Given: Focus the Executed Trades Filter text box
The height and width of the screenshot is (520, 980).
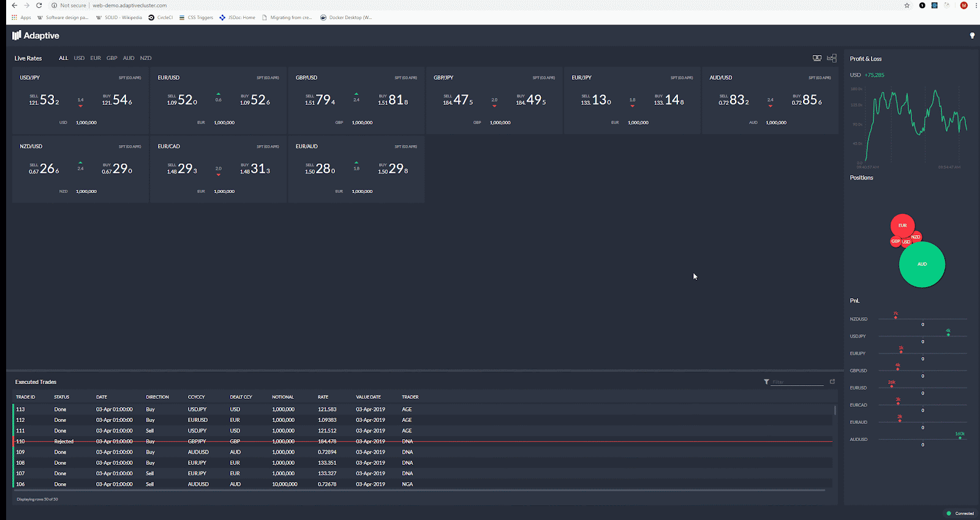Looking at the screenshot, I should pos(797,382).
